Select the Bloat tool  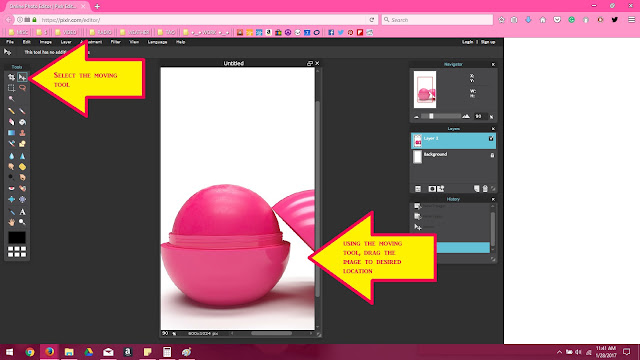point(11,199)
